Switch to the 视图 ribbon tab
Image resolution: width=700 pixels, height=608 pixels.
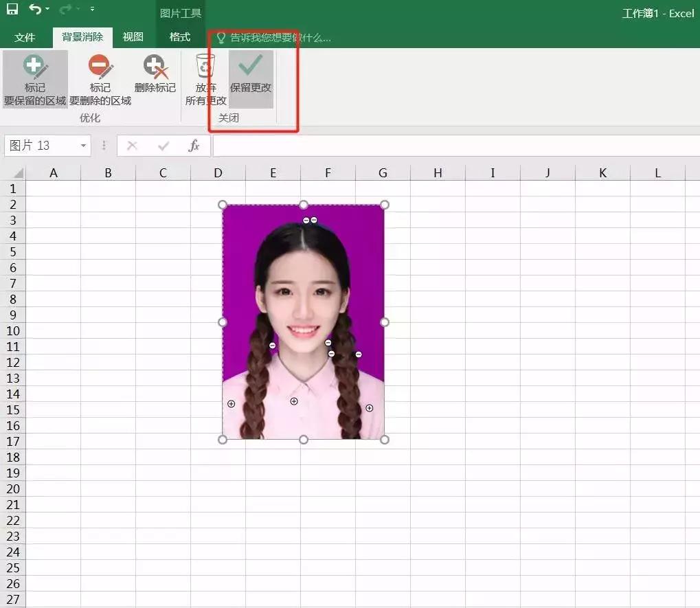[133, 37]
